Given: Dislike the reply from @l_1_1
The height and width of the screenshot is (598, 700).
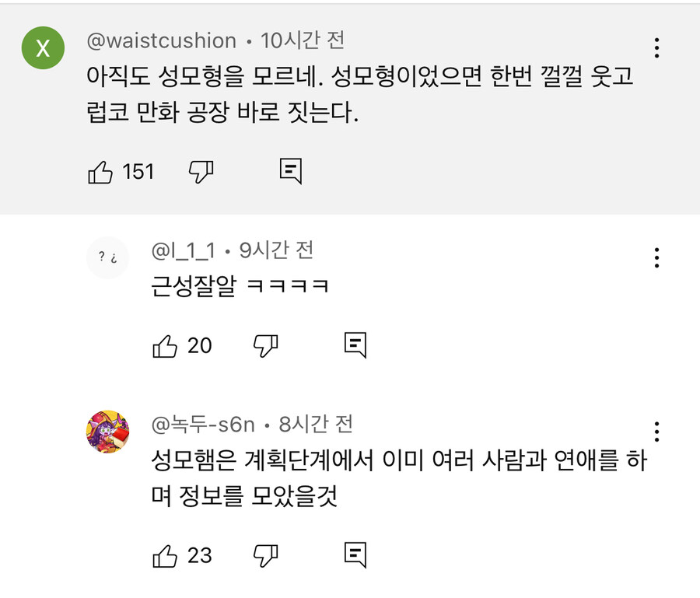Looking at the screenshot, I should [x=266, y=345].
